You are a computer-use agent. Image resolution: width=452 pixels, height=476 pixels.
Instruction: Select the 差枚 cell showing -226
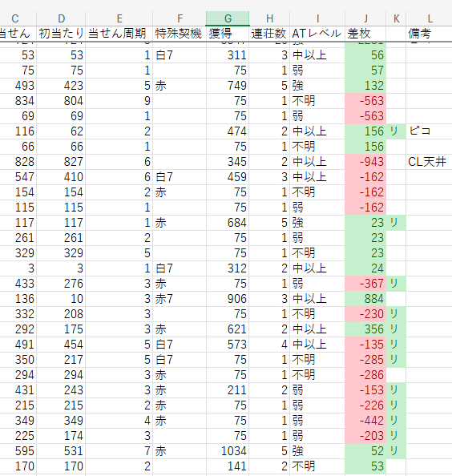[x=365, y=405]
